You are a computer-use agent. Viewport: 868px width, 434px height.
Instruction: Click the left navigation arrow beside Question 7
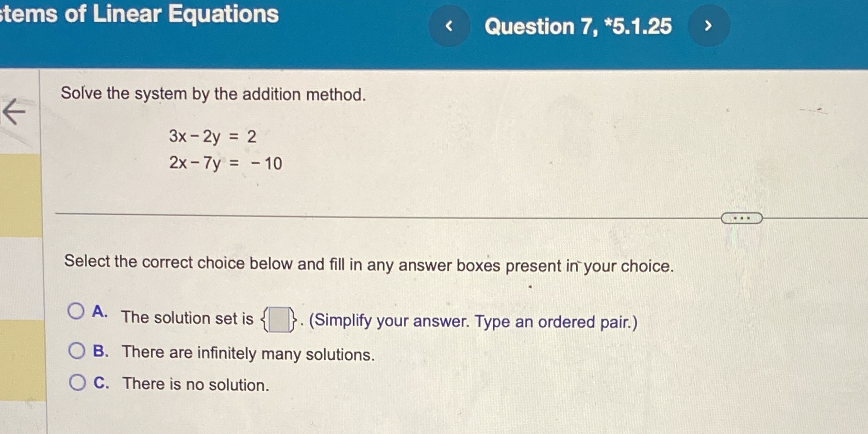click(x=448, y=26)
